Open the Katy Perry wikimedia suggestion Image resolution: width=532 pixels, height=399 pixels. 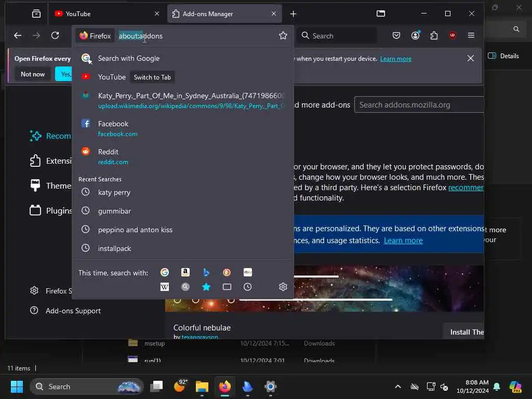(x=183, y=101)
